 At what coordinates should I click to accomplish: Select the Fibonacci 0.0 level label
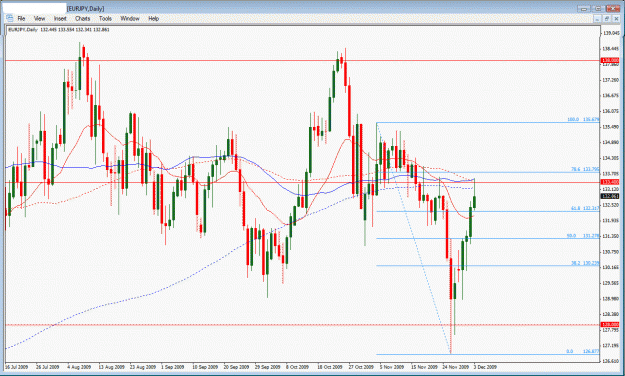(x=582, y=351)
